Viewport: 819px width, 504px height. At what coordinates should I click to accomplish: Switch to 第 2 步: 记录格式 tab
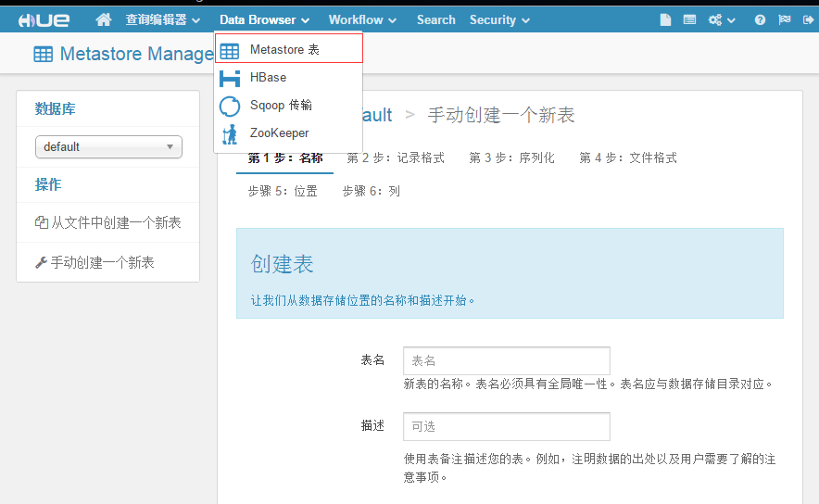[396, 157]
